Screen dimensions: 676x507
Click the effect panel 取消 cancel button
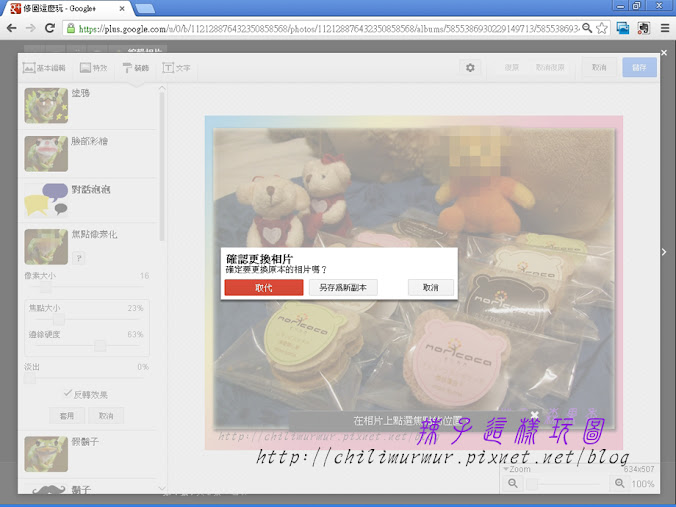pos(106,416)
